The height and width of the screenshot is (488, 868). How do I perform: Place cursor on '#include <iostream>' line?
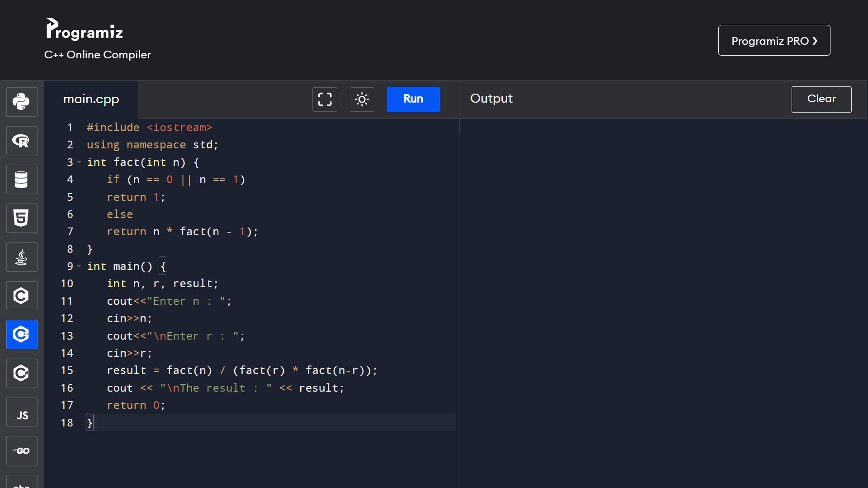click(149, 128)
